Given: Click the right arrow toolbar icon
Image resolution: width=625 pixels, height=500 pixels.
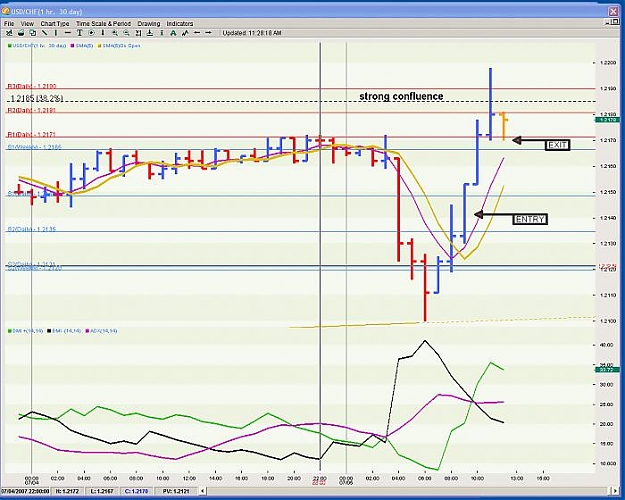Looking at the screenshot, I should (x=208, y=33).
